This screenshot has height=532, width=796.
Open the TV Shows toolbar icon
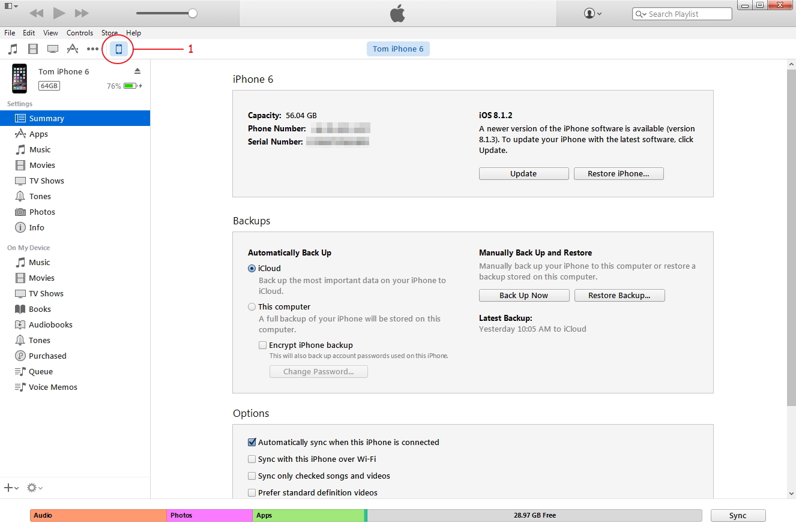point(53,49)
